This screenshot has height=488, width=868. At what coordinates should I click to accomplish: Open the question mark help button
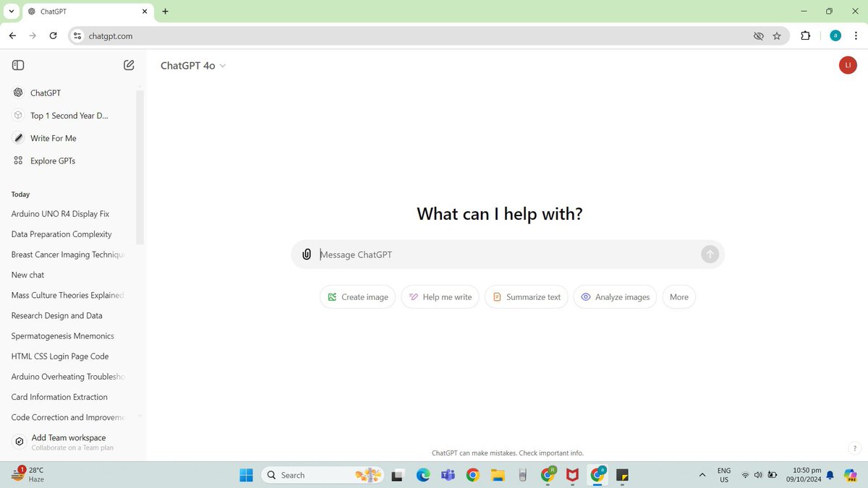854,448
